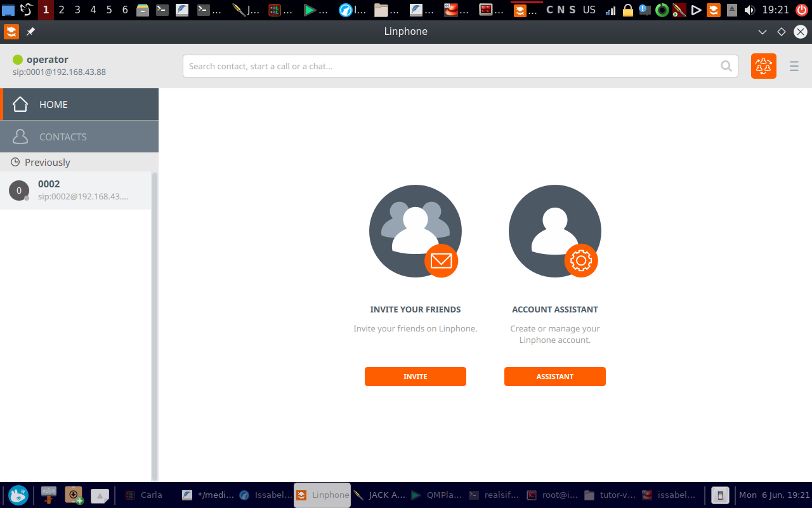Image resolution: width=812 pixels, height=508 pixels.
Task: Click the US keyboard layout indicator
Action: pos(589,10)
